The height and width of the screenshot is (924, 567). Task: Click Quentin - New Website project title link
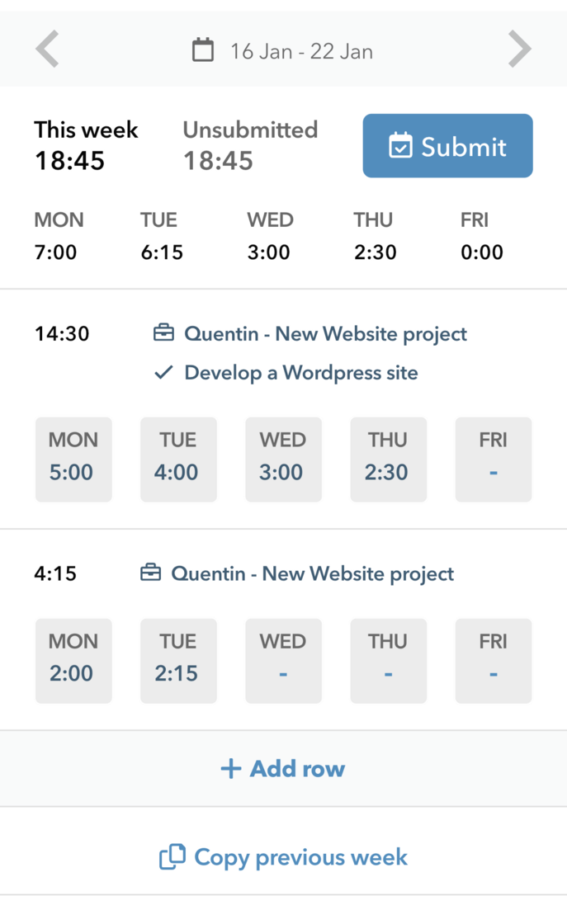(327, 333)
